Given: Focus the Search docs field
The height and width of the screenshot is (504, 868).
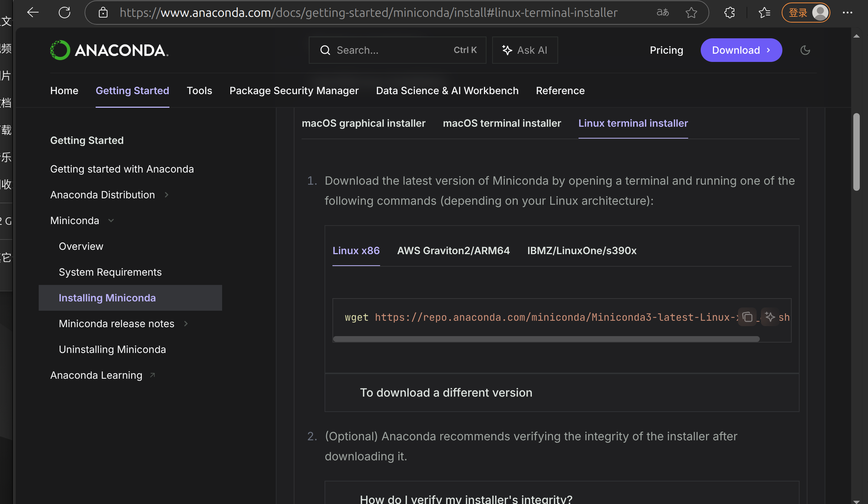Looking at the screenshot, I should 397,50.
